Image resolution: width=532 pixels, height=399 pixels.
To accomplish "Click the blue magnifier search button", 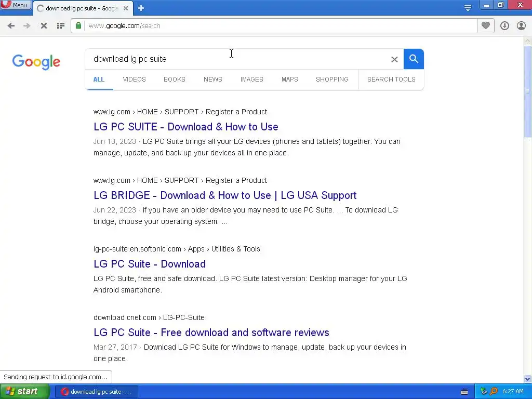I will tap(414, 59).
